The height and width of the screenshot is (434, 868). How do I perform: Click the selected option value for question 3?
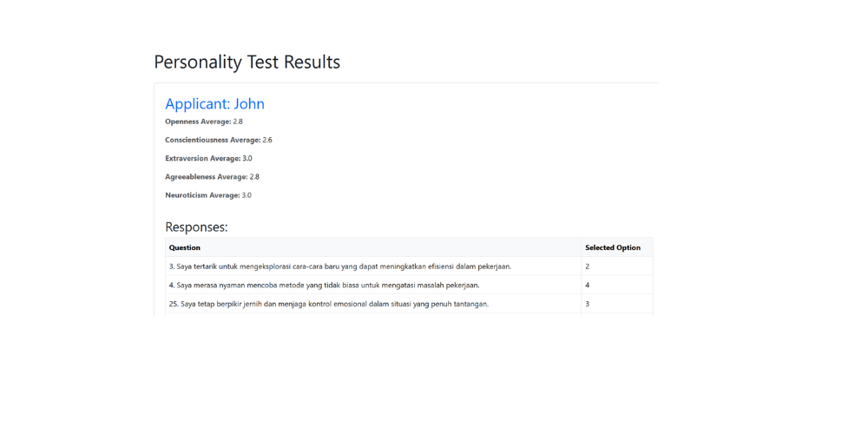(588, 266)
